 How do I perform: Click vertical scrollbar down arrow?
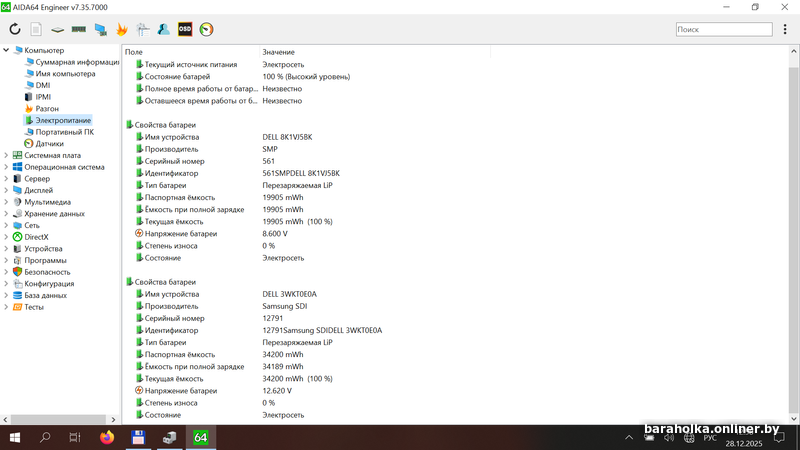coord(793,419)
